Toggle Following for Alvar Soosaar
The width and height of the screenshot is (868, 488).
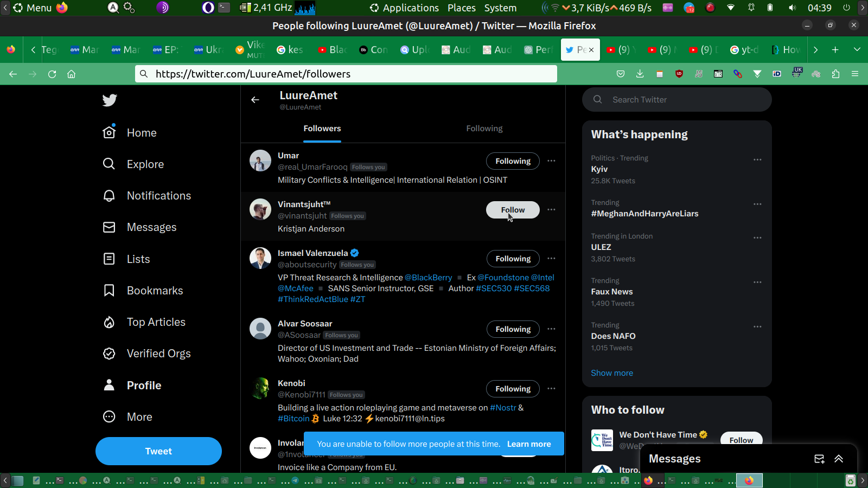513,329
